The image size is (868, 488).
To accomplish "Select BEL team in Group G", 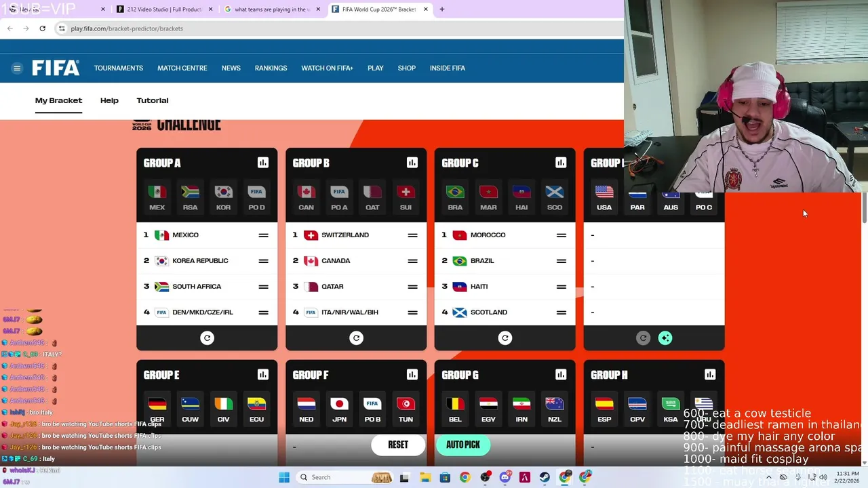I will point(455,409).
